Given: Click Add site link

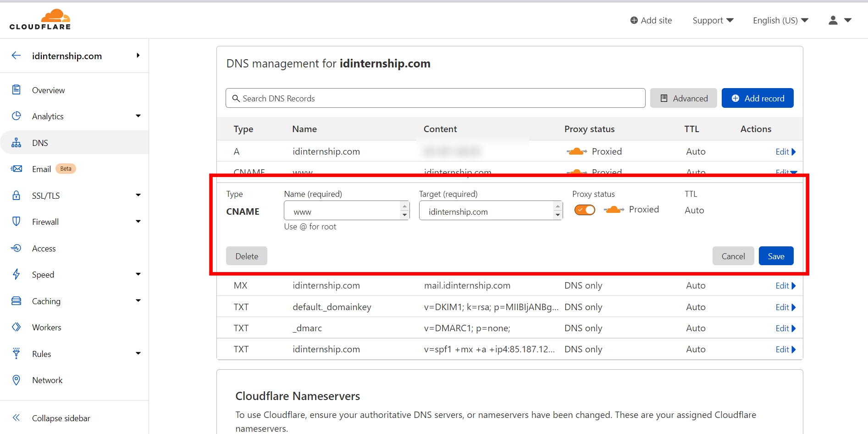Looking at the screenshot, I should [x=651, y=20].
